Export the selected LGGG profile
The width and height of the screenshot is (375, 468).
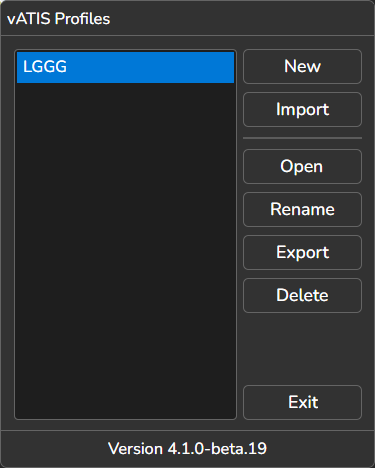pos(302,252)
